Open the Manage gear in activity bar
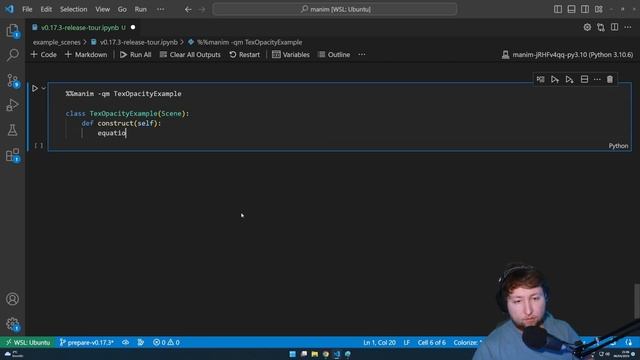640x360 pixels. pos(12,324)
